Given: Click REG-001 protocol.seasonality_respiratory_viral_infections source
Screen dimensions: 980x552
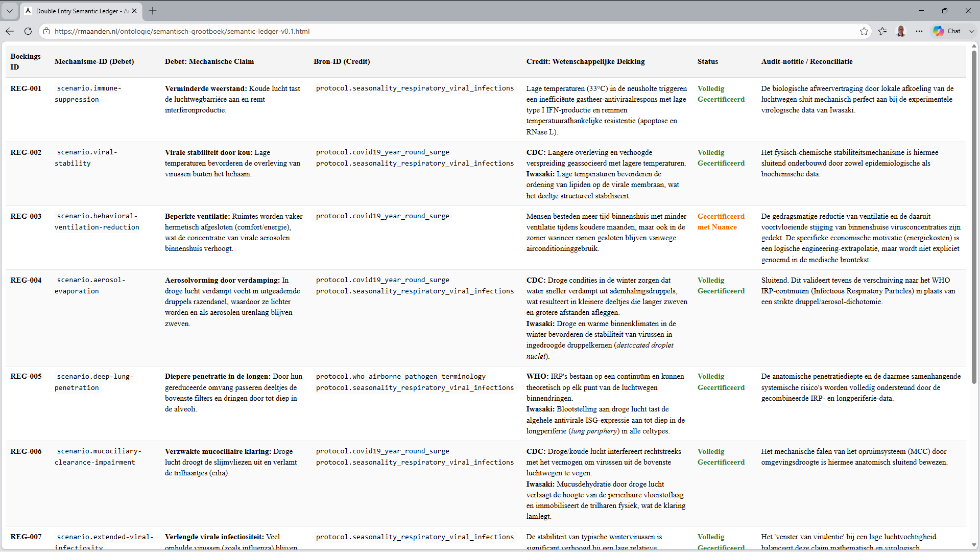Looking at the screenshot, I should [x=415, y=88].
